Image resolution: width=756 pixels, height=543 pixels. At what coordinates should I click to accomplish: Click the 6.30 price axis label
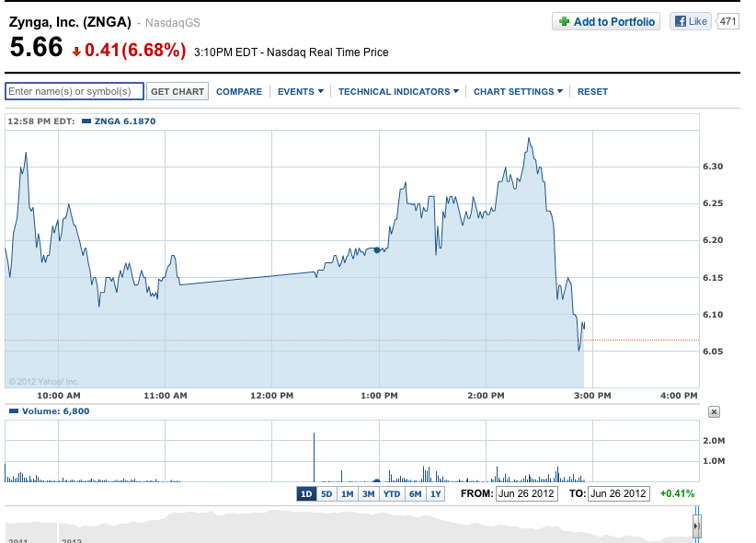click(x=713, y=167)
